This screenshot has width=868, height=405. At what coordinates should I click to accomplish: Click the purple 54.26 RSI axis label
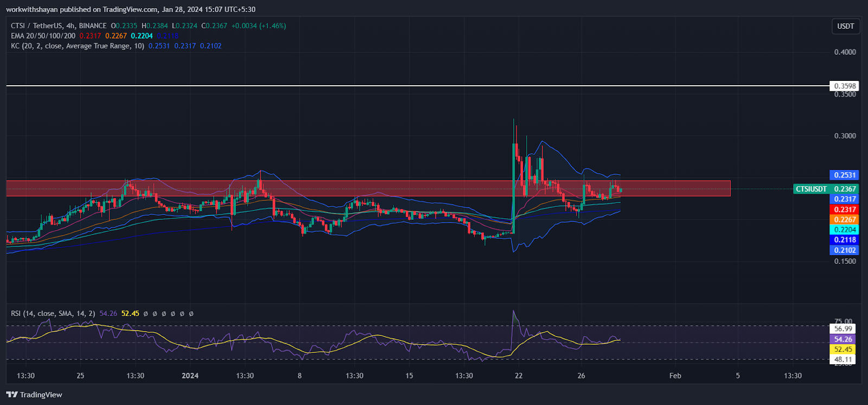(x=843, y=339)
